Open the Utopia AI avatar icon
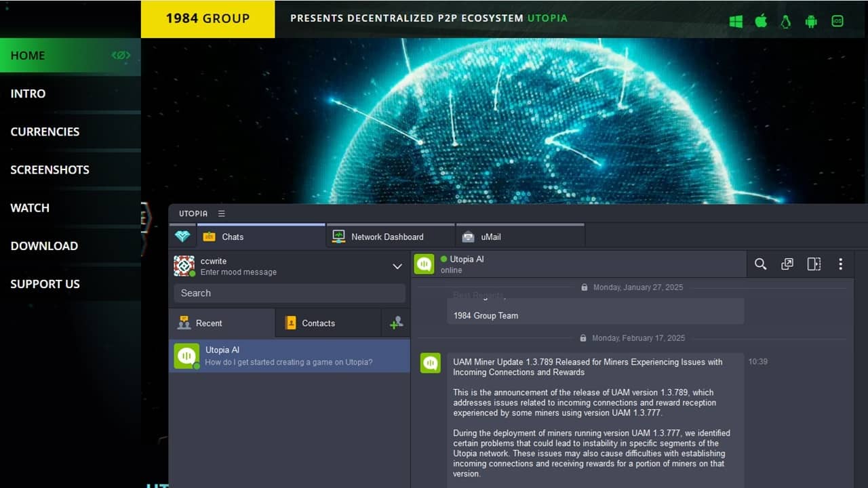 pos(424,264)
